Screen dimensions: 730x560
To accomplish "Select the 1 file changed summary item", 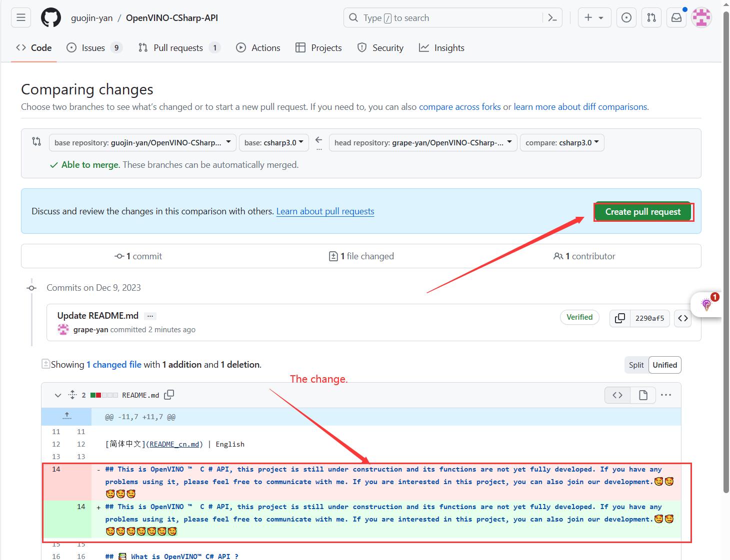I will [361, 256].
